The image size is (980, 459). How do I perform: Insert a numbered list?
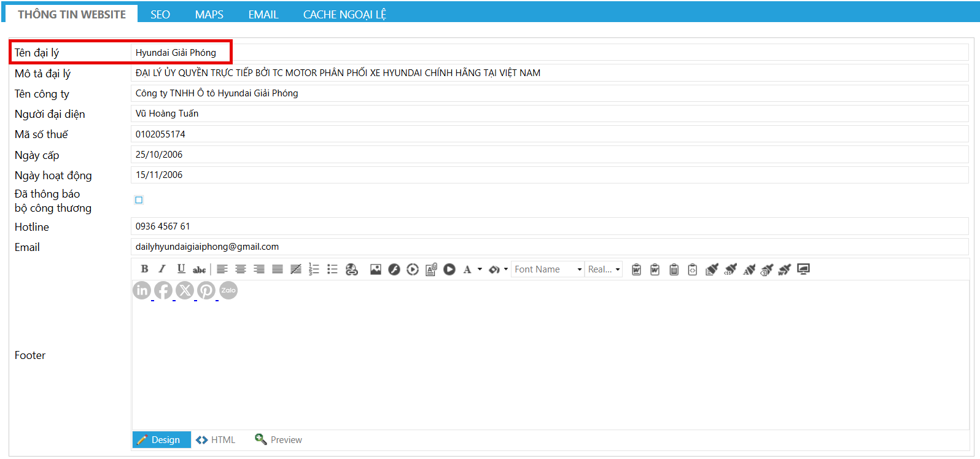coord(314,269)
